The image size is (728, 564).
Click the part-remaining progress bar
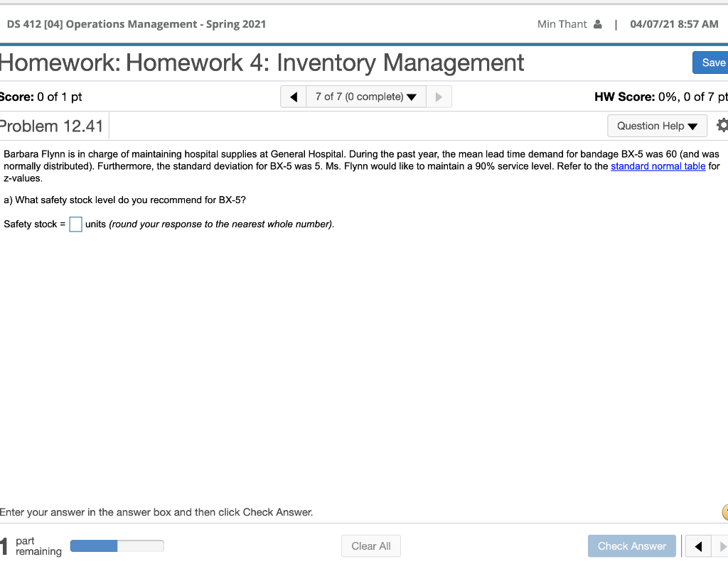117,546
